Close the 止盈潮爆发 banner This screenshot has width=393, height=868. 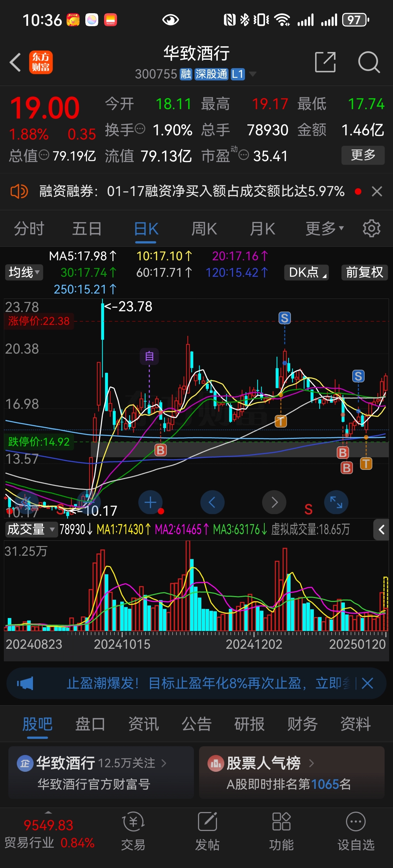tap(367, 683)
